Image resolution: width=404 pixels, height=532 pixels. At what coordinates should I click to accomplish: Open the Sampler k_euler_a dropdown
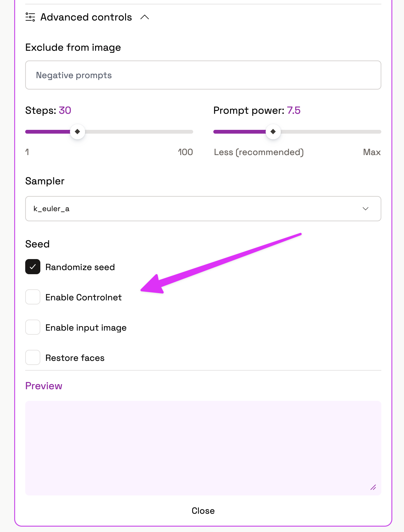[203, 209]
